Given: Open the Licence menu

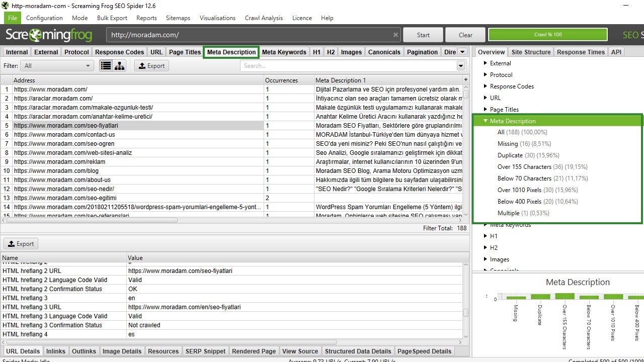Looking at the screenshot, I should [302, 18].
